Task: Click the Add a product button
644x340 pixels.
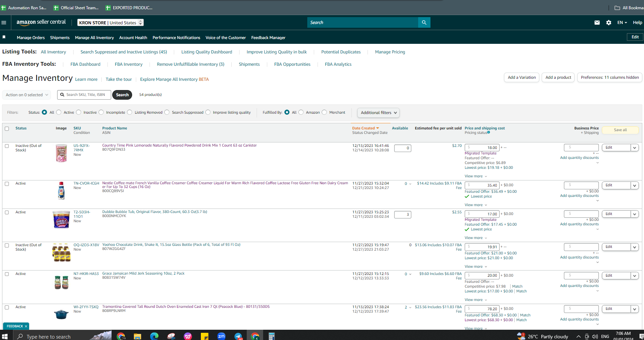Action: tap(558, 77)
